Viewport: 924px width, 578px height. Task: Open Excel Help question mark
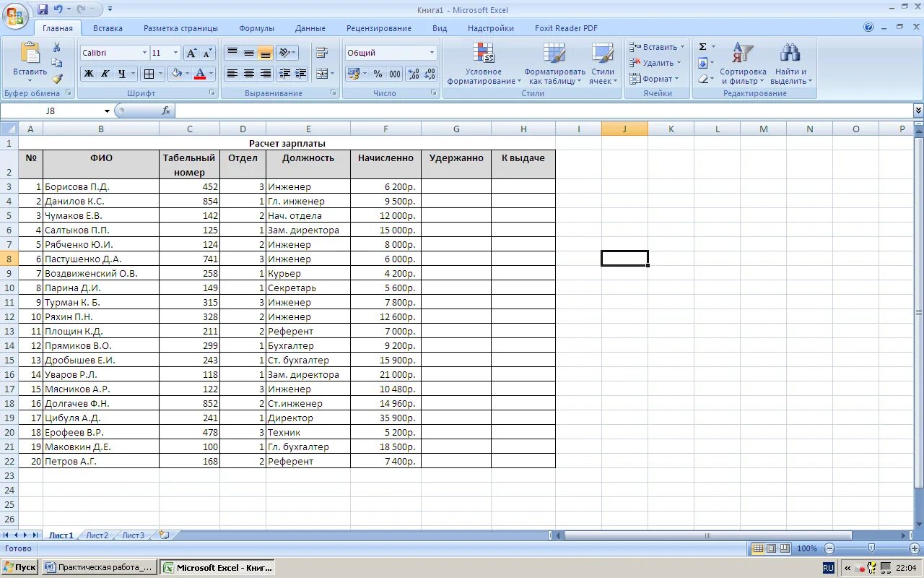(868, 27)
